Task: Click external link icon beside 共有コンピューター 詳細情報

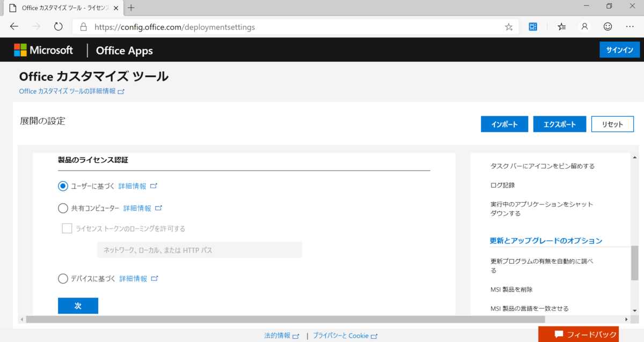Action: (x=158, y=208)
